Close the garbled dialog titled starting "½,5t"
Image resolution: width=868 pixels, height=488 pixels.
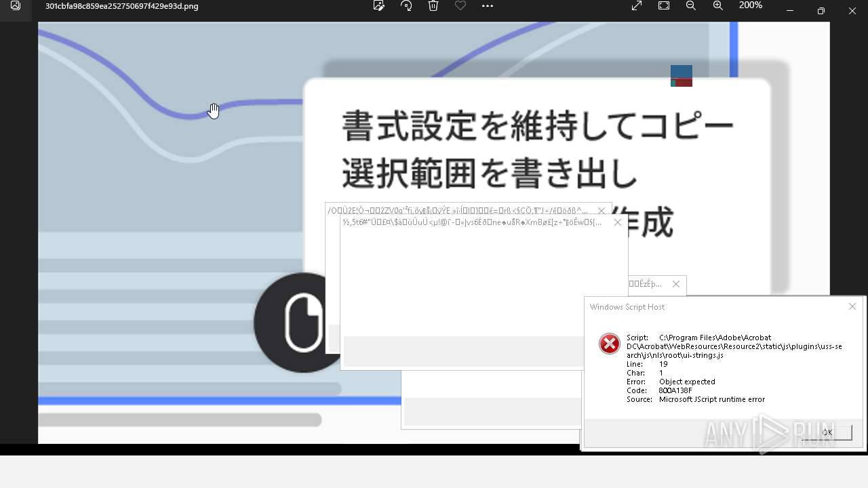618,222
